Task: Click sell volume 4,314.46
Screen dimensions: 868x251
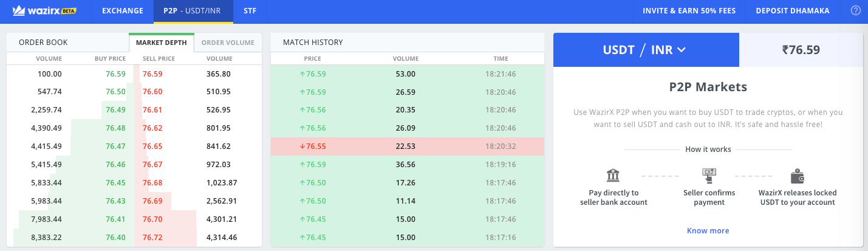Action: click(222, 238)
